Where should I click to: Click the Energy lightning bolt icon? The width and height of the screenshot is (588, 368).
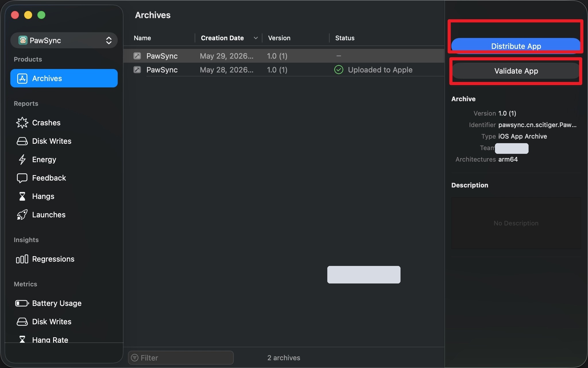pyautogui.click(x=22, y=160)
